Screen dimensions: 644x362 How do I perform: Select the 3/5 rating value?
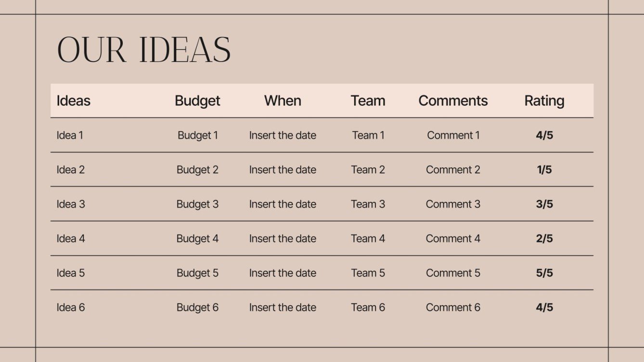[x=544, y=204]
